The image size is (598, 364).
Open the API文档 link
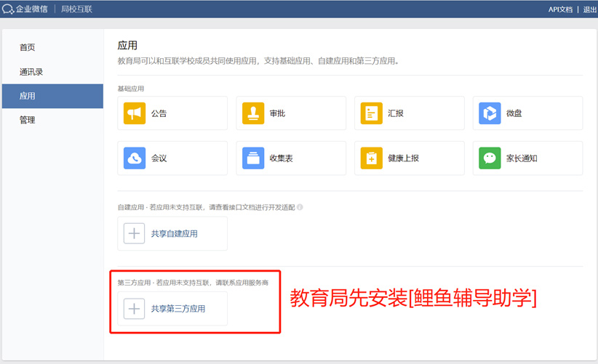coord(560,9)
